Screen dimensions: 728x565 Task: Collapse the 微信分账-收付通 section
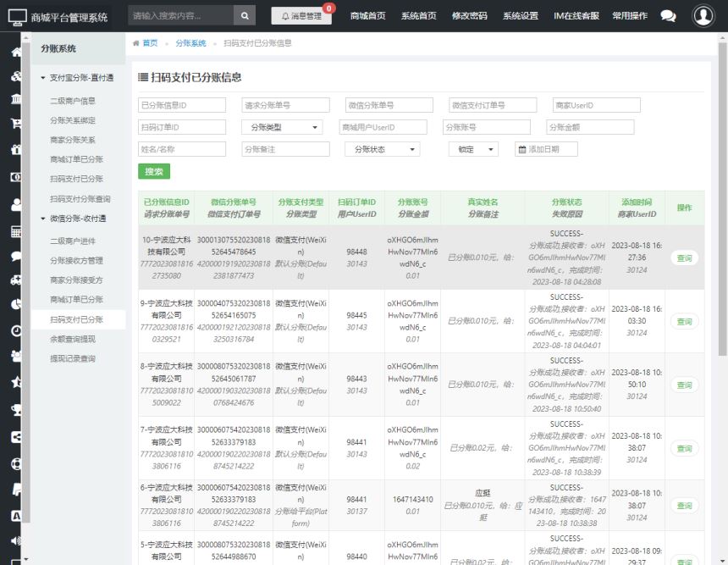click(x=74, y=219)
